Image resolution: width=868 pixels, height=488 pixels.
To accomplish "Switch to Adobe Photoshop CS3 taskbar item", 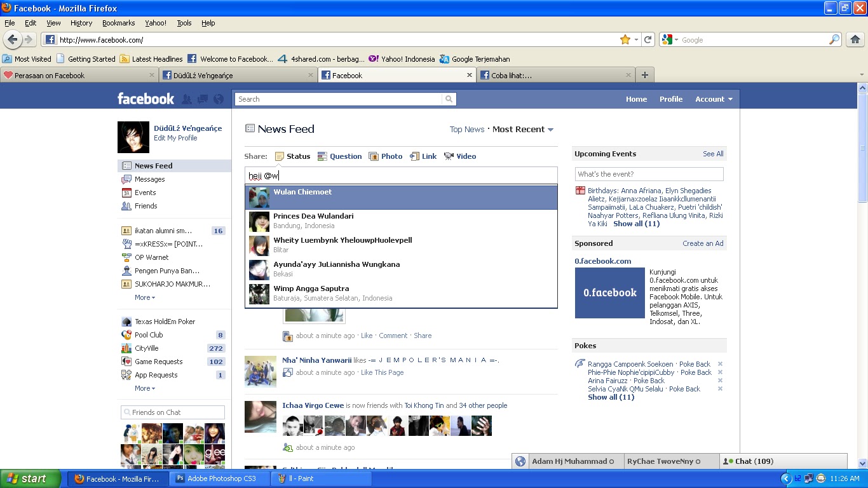I will (220, 478).
